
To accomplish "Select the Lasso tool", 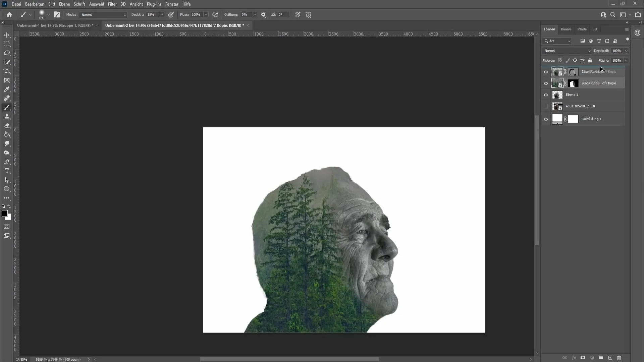I will pyautogui.click(x=7, y=53).
